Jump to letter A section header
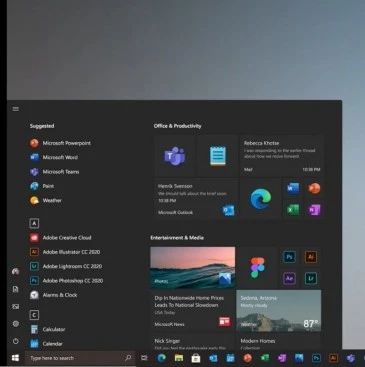Screen dimensions: 365x367 [34, 223]
